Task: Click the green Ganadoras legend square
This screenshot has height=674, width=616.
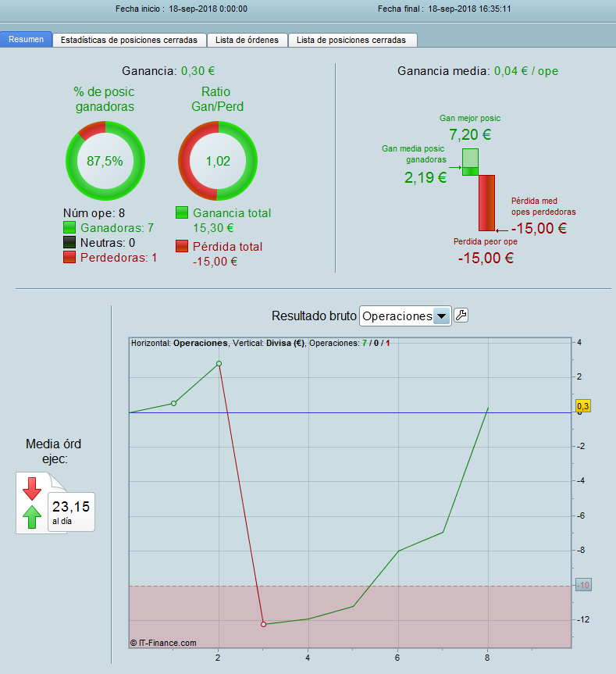Action: [69, 227]
